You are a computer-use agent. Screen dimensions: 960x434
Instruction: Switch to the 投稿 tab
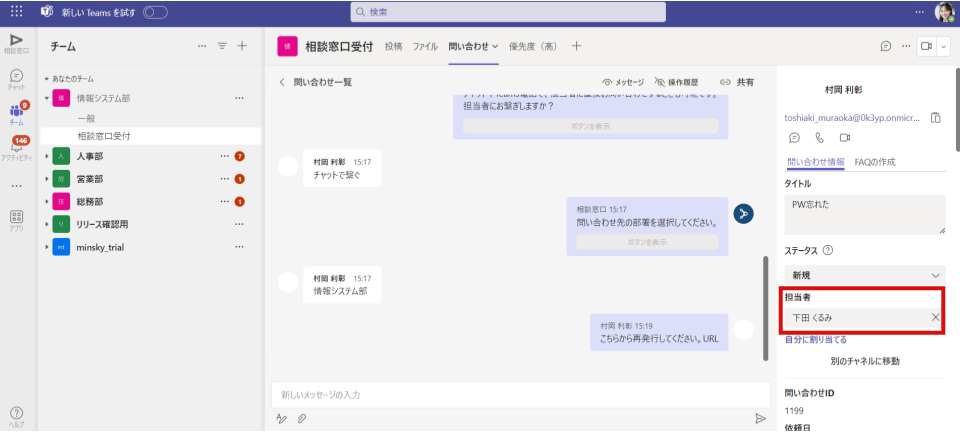click(x=394, y=47)
